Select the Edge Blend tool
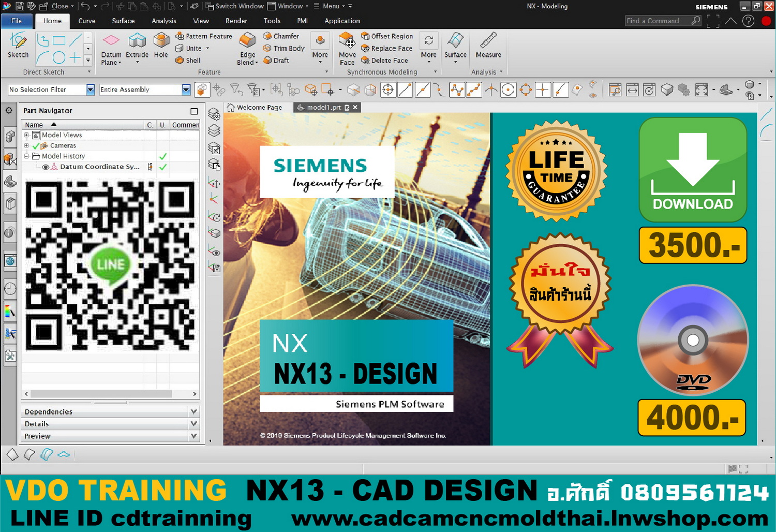The width and height of the screenshot is (776, 532). 247,41
